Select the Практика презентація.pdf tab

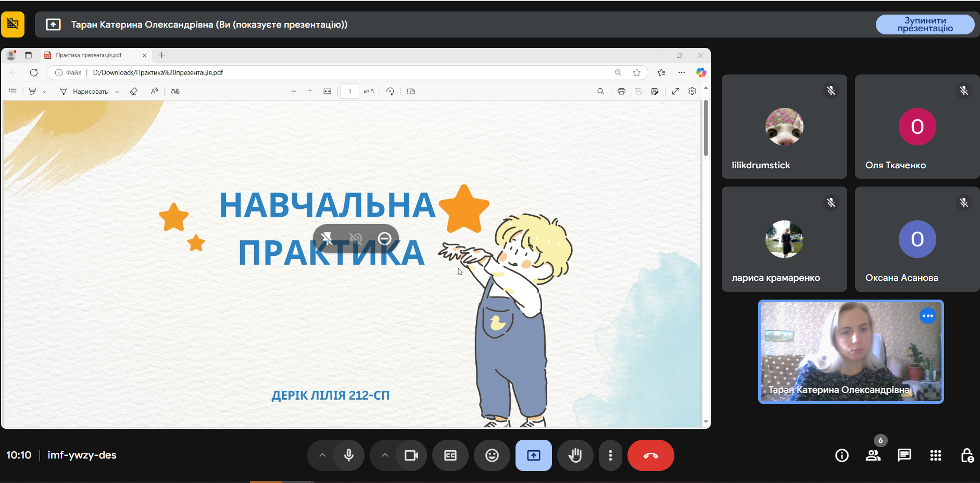point(89,55)
